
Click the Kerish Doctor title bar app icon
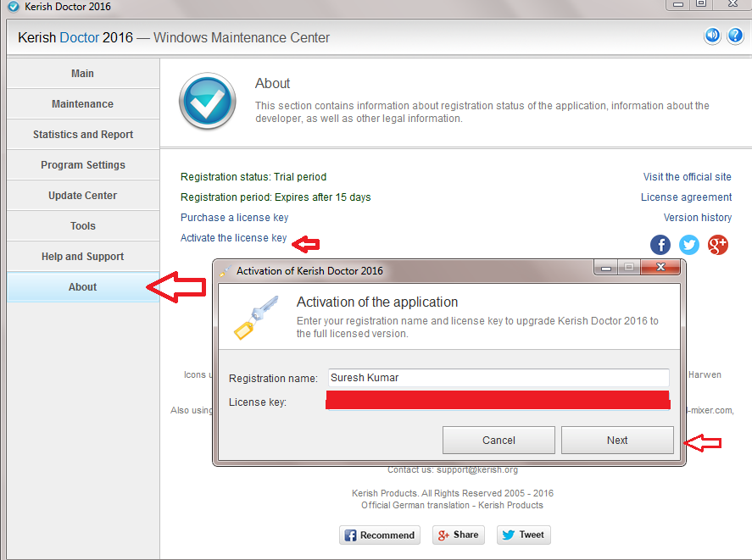coord(14,7)
